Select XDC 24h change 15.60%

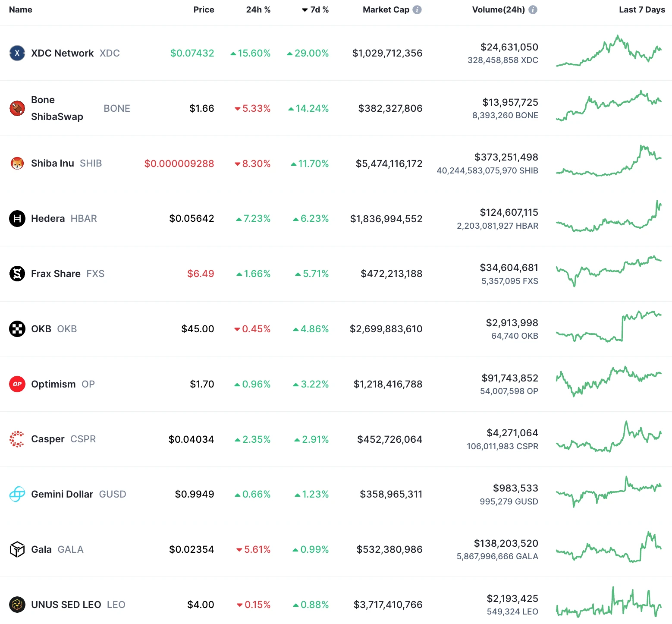pos(251,53)
